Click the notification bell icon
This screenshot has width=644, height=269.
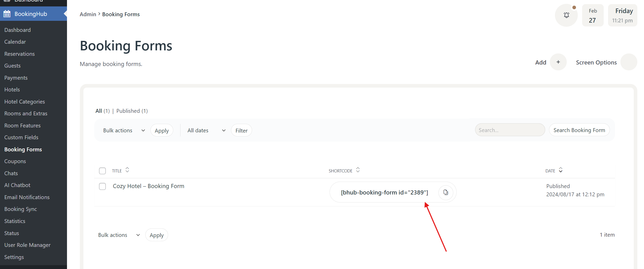tap(566, 15)
